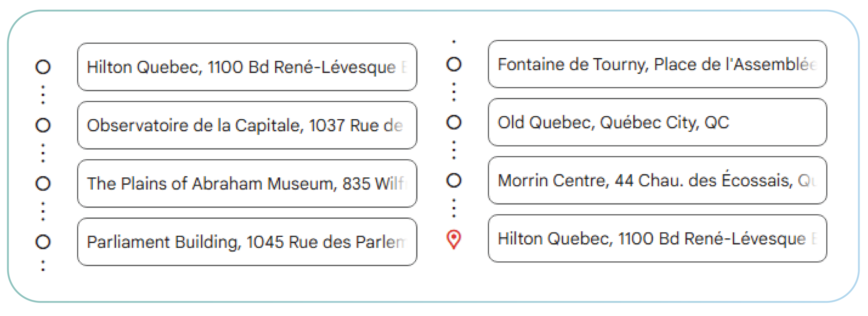Click the Fontaine de Tourny stop field
Viewport: 868px width, 316px height.
[x=657, y=64]
